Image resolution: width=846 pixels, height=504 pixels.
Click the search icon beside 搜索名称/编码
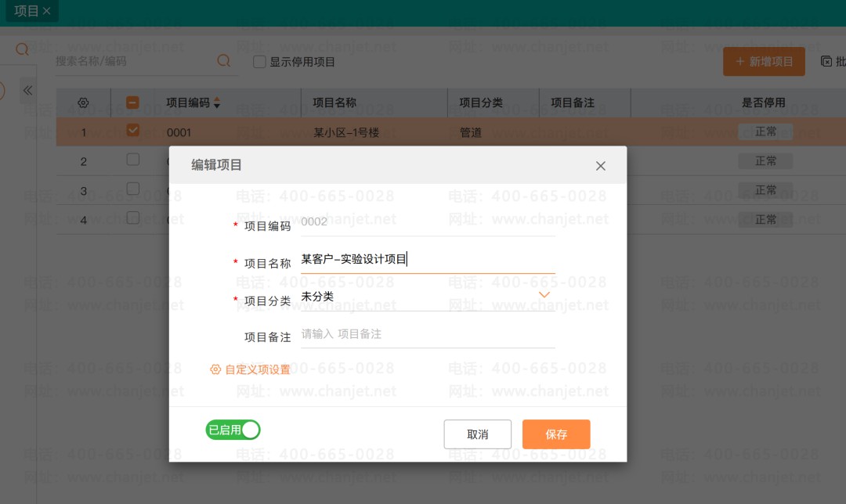pos(223,61)
